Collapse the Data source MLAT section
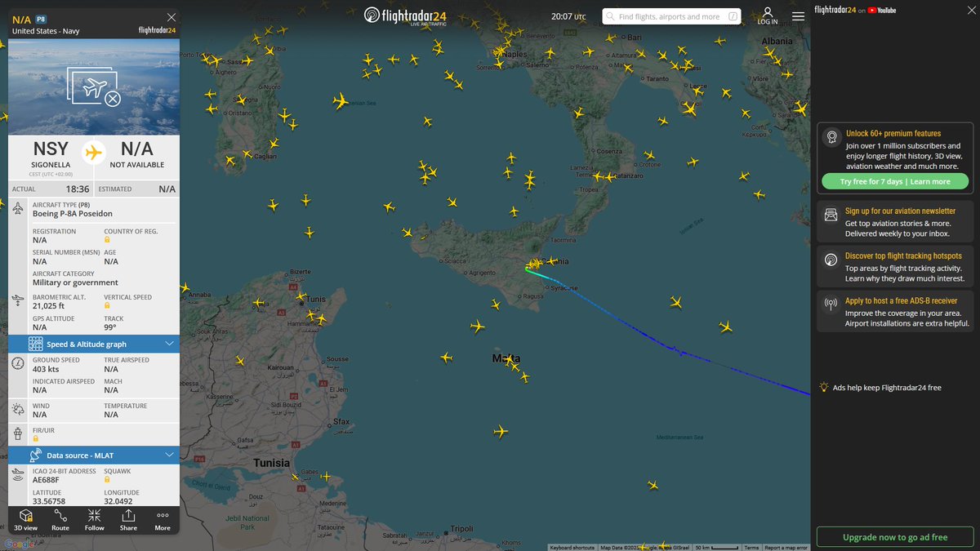This screenshot has width=980, height=551. coord(94,455)
